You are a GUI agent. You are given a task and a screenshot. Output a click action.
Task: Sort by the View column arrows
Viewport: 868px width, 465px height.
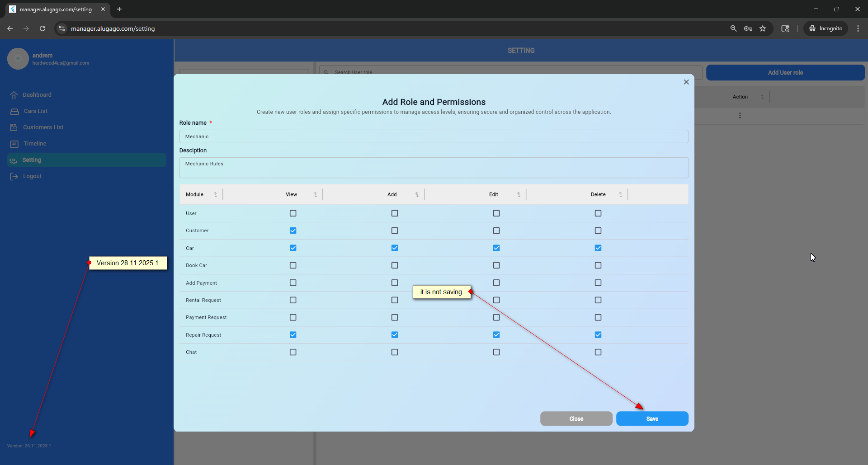315,195
